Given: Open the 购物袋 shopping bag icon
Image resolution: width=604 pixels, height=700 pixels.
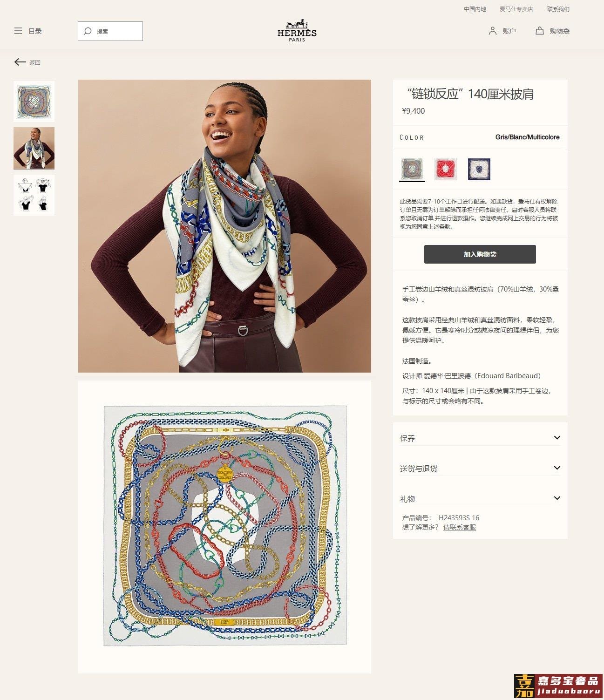Looking at the screenshot, I should [x=539, y=31].
